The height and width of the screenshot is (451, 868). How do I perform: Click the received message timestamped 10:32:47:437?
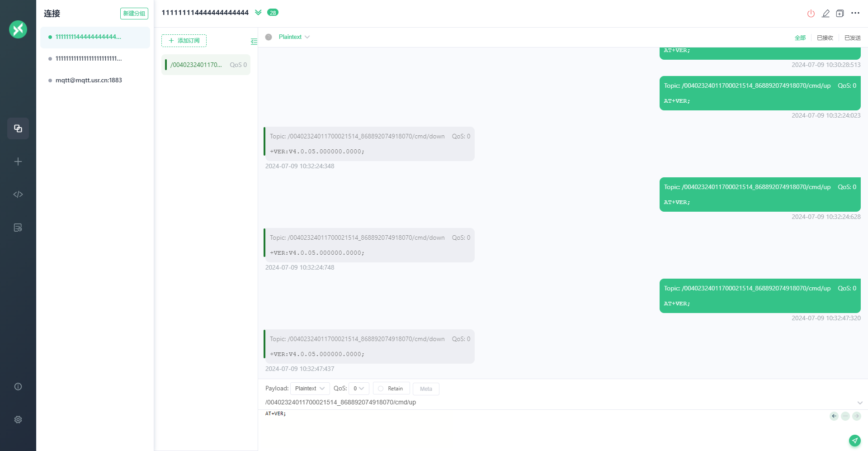[x=369, y=347]
